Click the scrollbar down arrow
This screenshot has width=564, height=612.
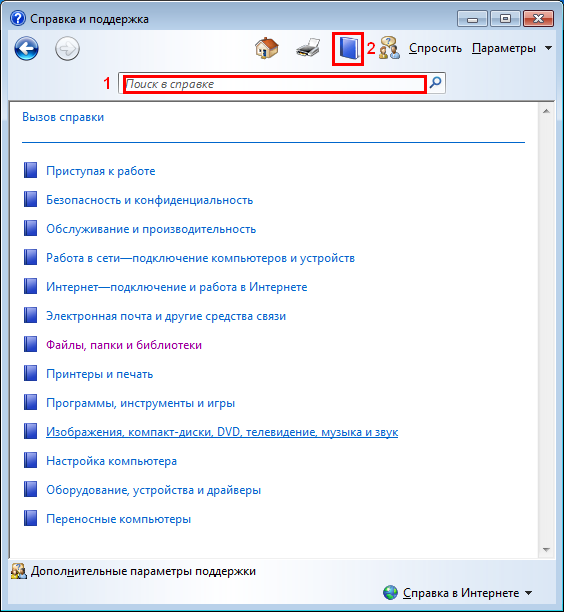546,550
